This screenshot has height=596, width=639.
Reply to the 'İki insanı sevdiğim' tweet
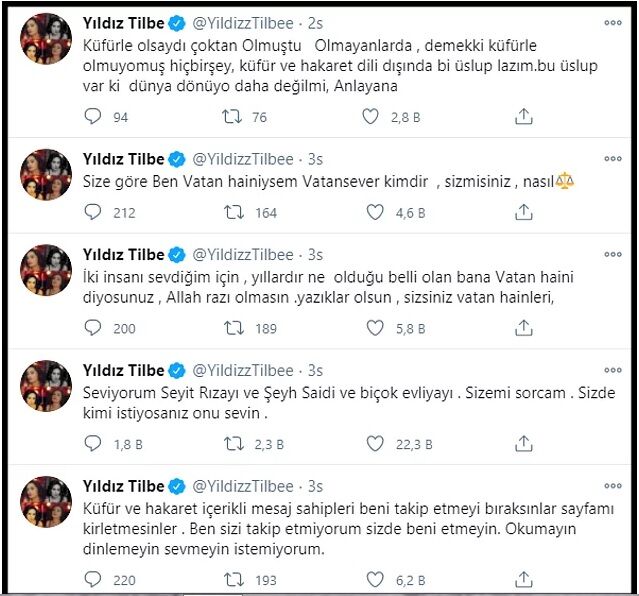tap(93, 327)
